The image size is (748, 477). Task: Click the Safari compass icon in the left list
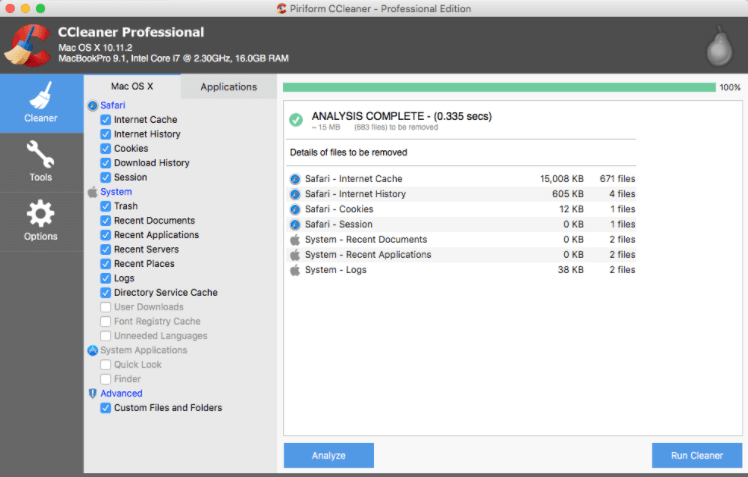pyautogui.click(x=93, y=105)
